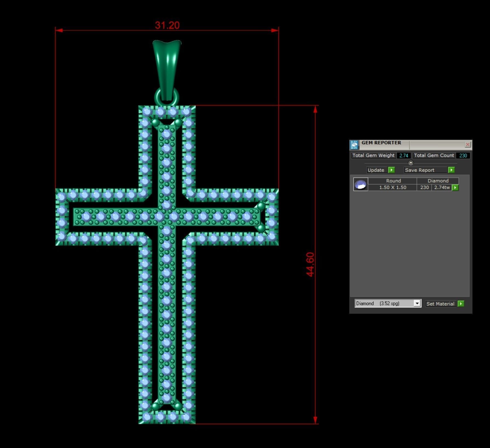
Task: Click the 230 quantity cell in gem row
Action: point(425,187)
